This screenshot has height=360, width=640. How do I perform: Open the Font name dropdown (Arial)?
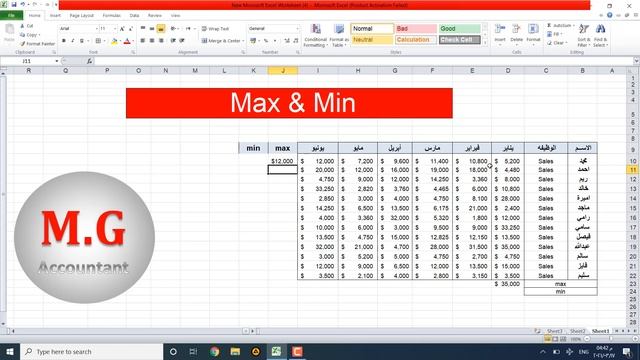coord(97,29)
